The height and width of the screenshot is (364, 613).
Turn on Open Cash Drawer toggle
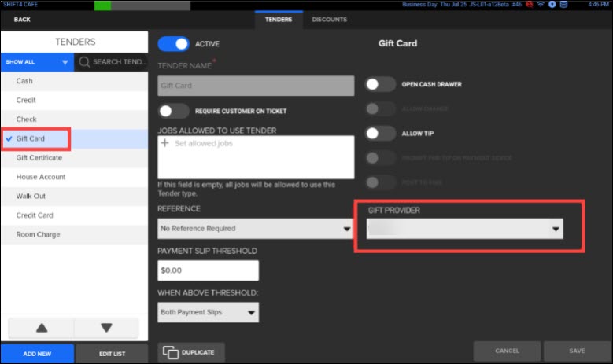(380, 84)
